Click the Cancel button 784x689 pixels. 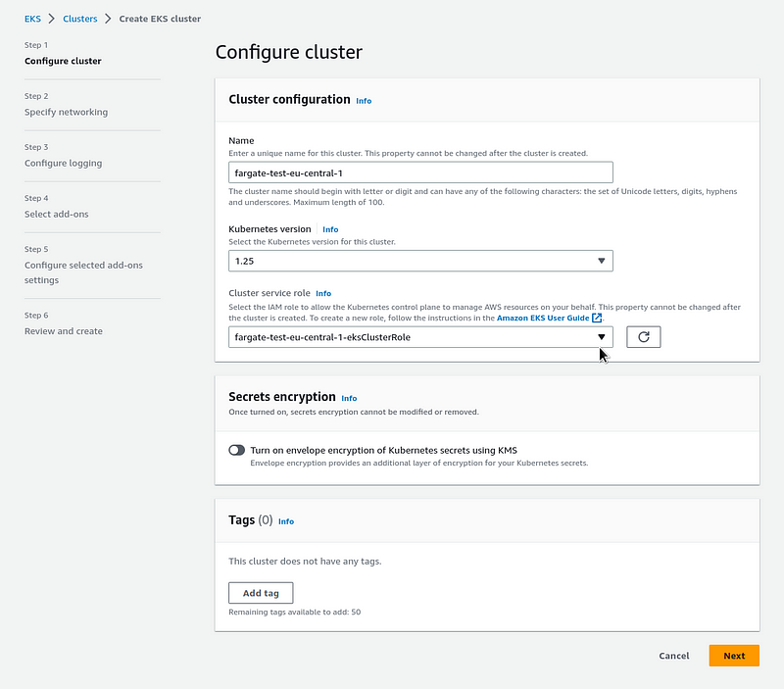pos(673,656)
